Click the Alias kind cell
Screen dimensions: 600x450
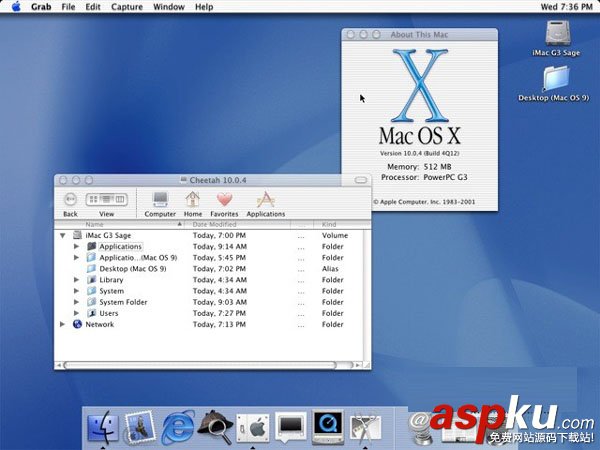click(x=330, y=269)
